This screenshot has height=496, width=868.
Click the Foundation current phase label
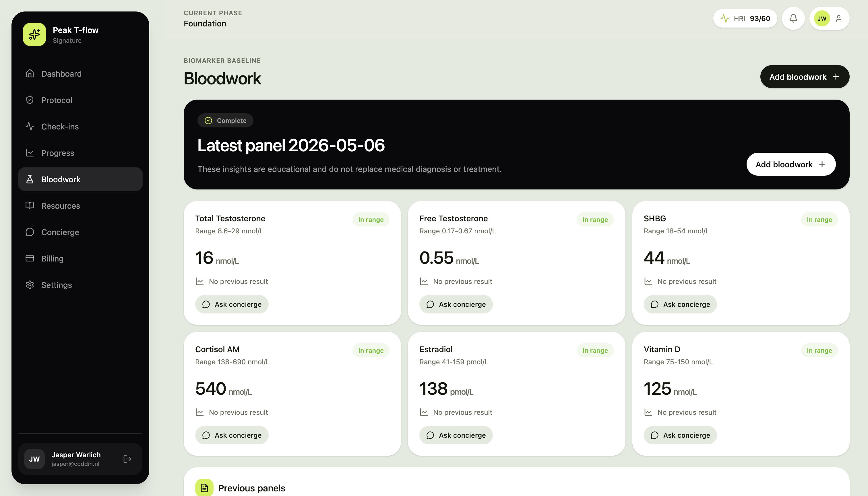(205, 24)
